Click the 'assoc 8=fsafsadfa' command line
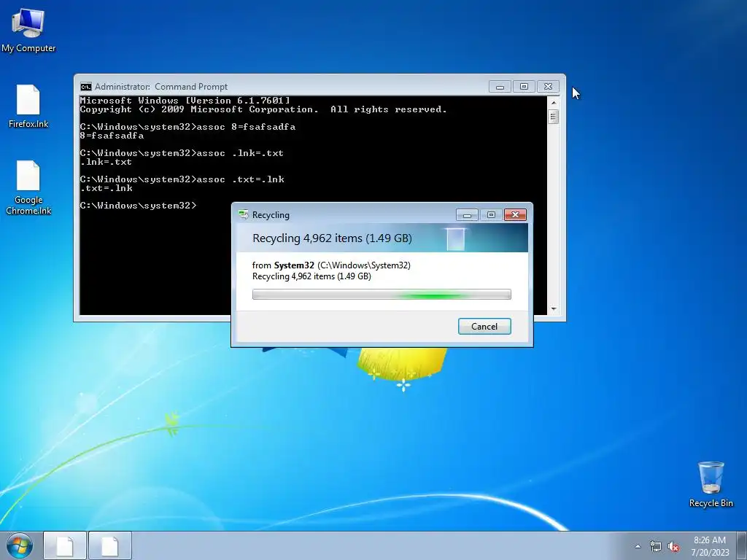This screenshot has height=560, width=747. coord(187,127)
